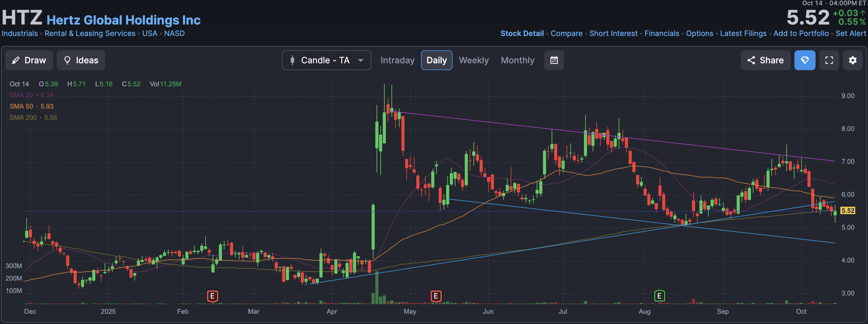Image resolution: width=868 pixels, height=324 pixels.
Task: Open the Ideas panel
Action: point(81,60)
